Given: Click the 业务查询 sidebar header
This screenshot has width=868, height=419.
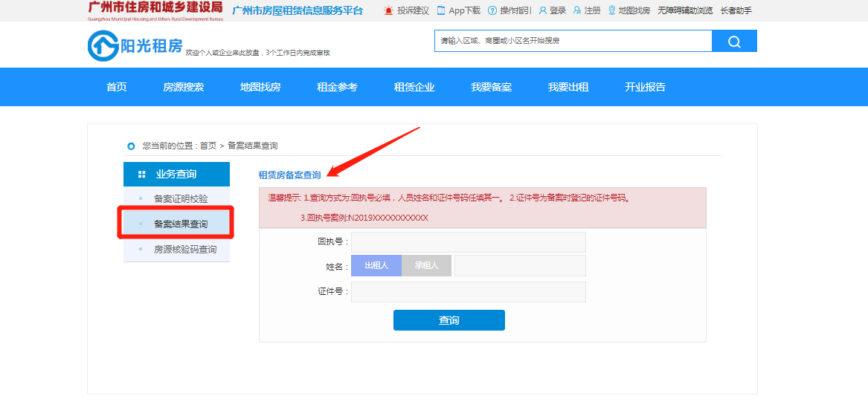Looking at the screenshot, I should click(x=176, y=174).
